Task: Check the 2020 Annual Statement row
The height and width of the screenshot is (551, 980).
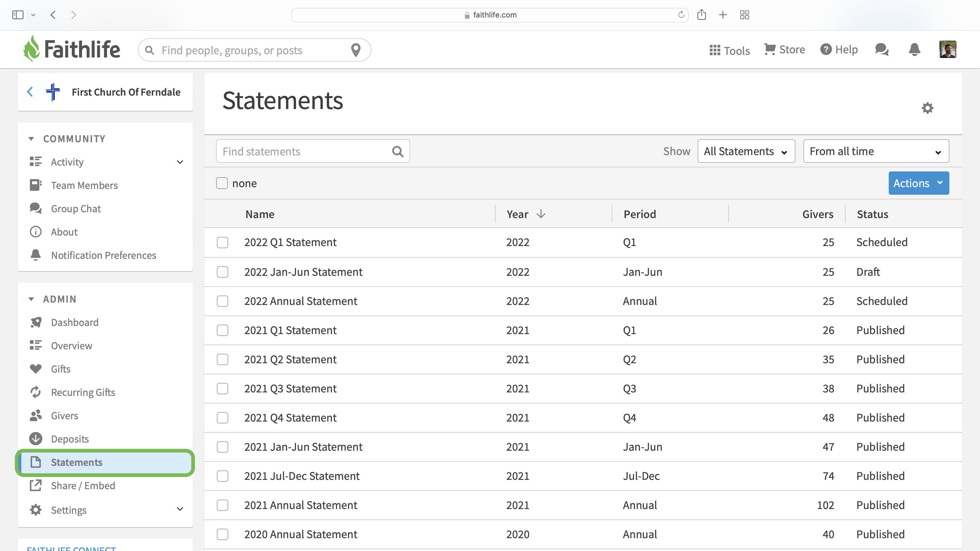Action: [x=222, y=534]
